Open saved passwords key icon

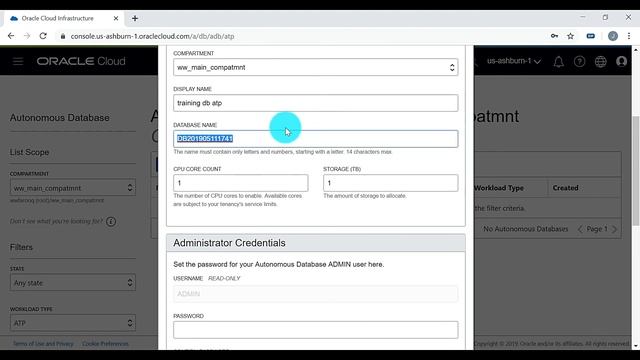pos(554,36)
